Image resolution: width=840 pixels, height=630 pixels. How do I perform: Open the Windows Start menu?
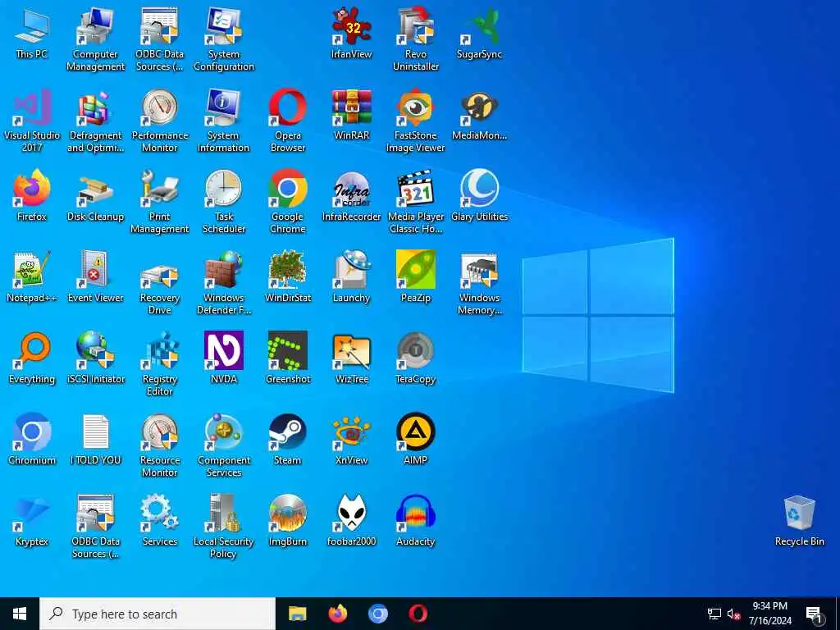coord(20,614)
